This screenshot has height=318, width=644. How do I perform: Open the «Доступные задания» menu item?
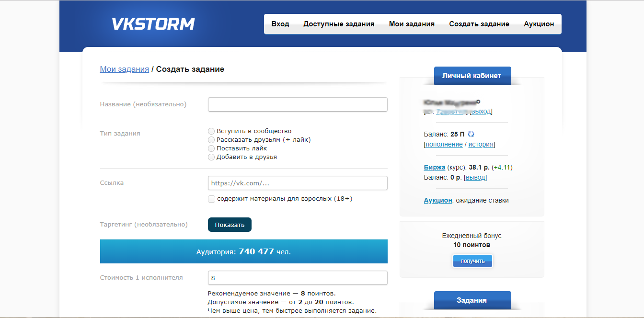[339, 23]
